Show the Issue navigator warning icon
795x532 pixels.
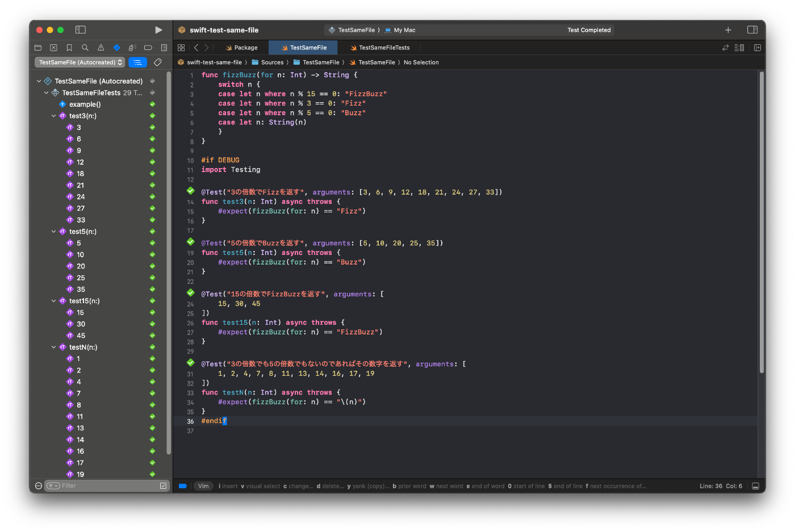point(101,48)
